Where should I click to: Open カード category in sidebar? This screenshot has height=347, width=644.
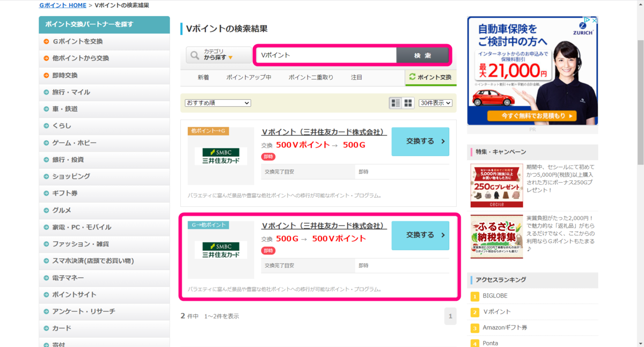pos(104,328)
